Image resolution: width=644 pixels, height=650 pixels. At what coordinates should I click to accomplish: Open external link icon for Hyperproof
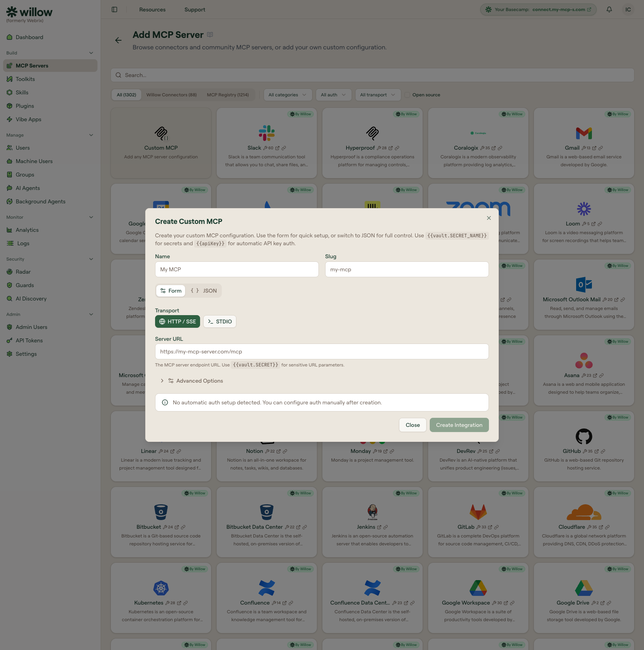pyautogui.click(x=391, y=148)
